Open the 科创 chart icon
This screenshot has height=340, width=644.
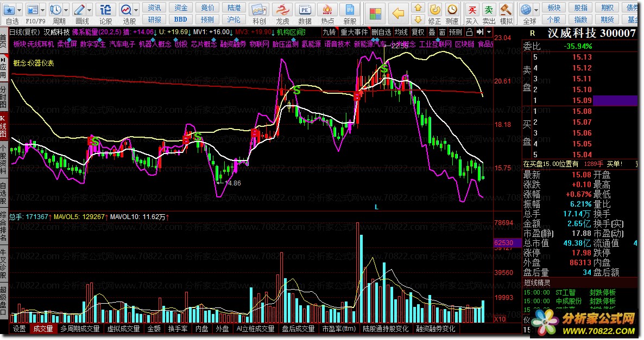click(259, 10)
